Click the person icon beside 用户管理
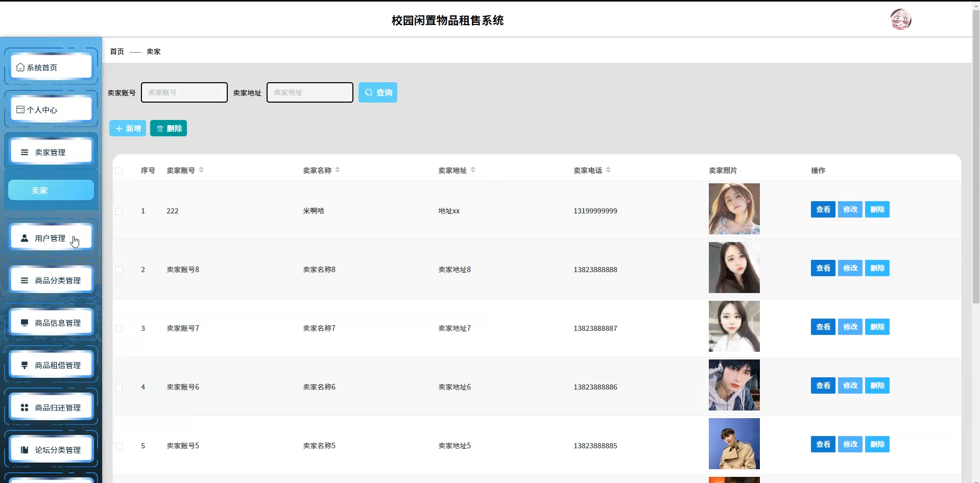Image resolution: width=980 pixels, height=483 pixels. pos(25,238)
